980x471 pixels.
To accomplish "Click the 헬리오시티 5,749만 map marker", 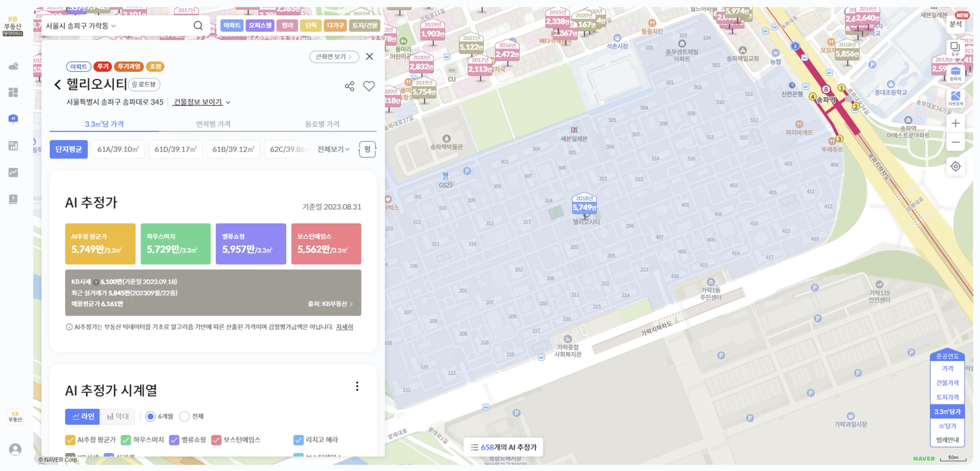I will click(x=584, y=204).
